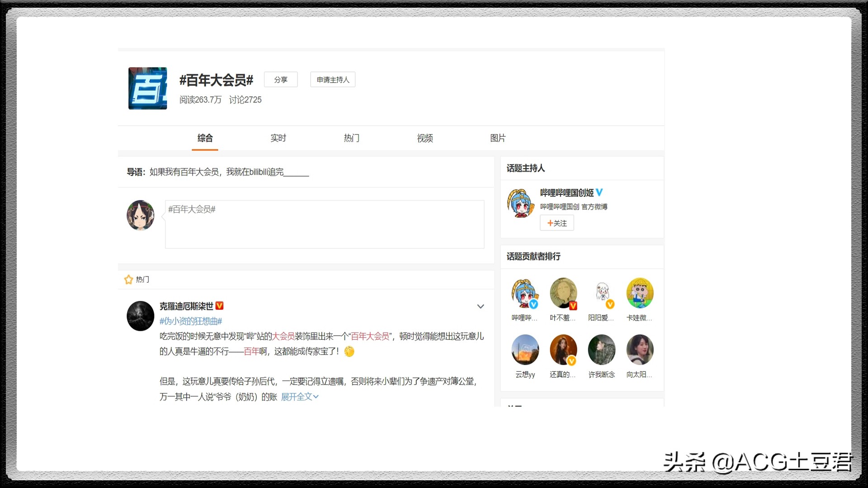Image resolution: width=868 pixels, height=488 pixels.
Task: Collapse the post with the chevron arrow
Action: coord(481,306)
